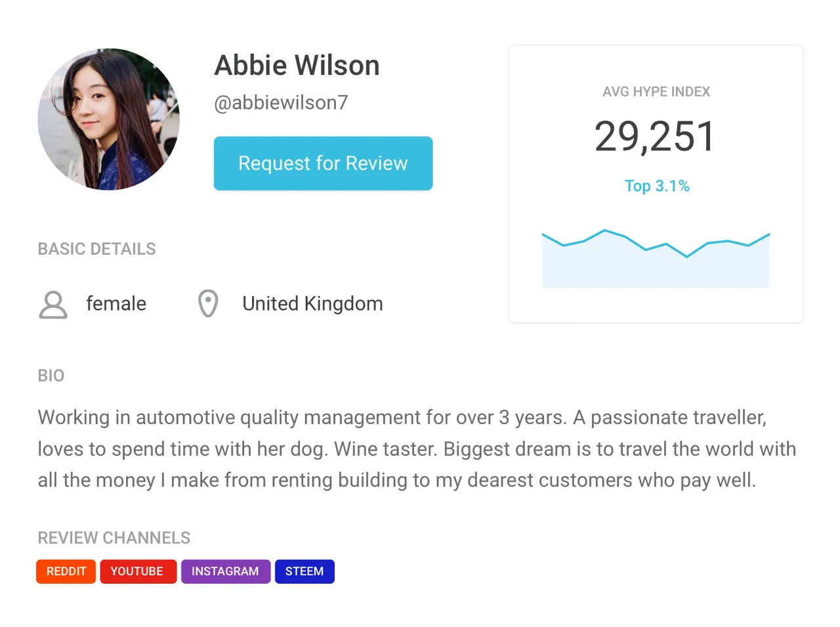The height and width of the screenshot is (627, 840).
Task: Click the bio paragraph text
Action: 417,449
